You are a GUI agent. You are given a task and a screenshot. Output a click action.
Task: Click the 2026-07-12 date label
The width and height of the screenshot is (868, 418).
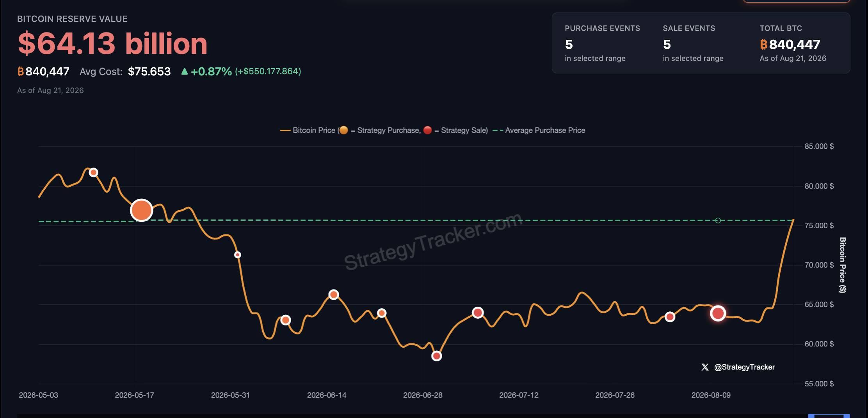[x=519, y=395]
